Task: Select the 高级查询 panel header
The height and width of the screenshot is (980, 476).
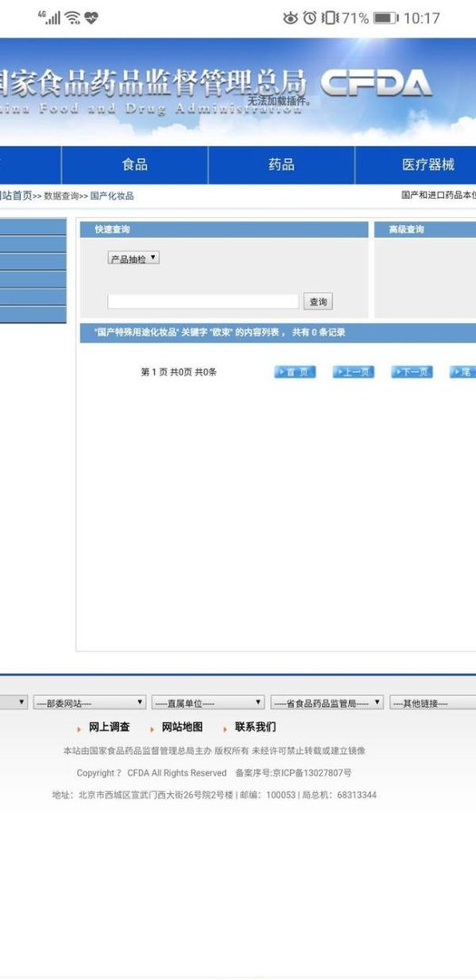Action: [x=425, y=230]
